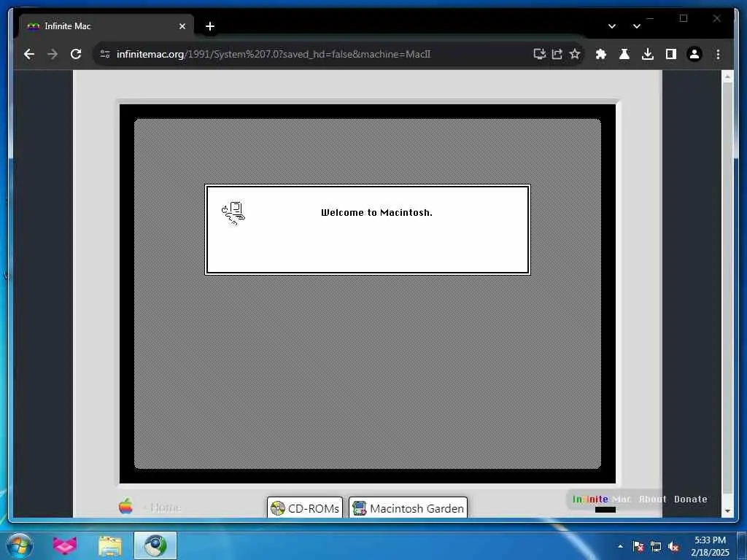Open the About link
The image size is (747, 560).
tap(653, 499)
